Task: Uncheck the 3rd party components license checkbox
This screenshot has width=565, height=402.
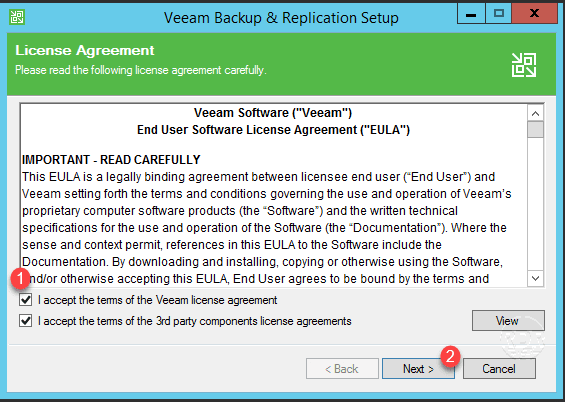Action: (26, 321)
